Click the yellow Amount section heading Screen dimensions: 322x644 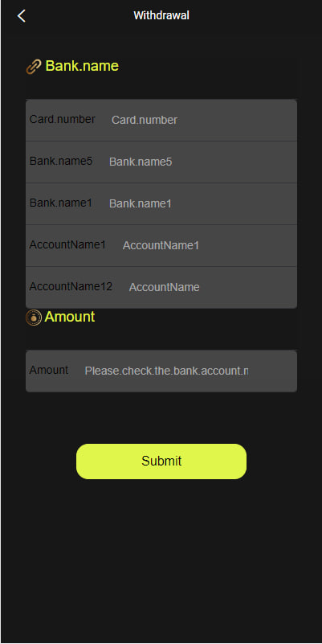pyautogui.click(x=70, y=317)
